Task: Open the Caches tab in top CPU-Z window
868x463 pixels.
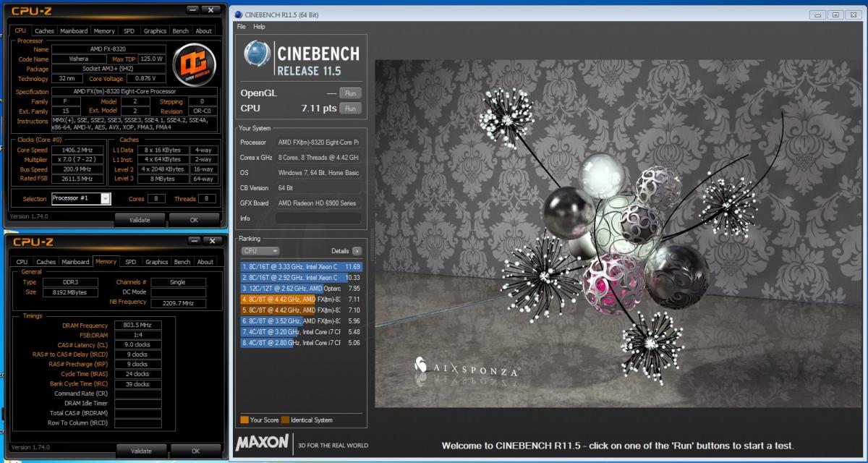Action: coord(44,31)
